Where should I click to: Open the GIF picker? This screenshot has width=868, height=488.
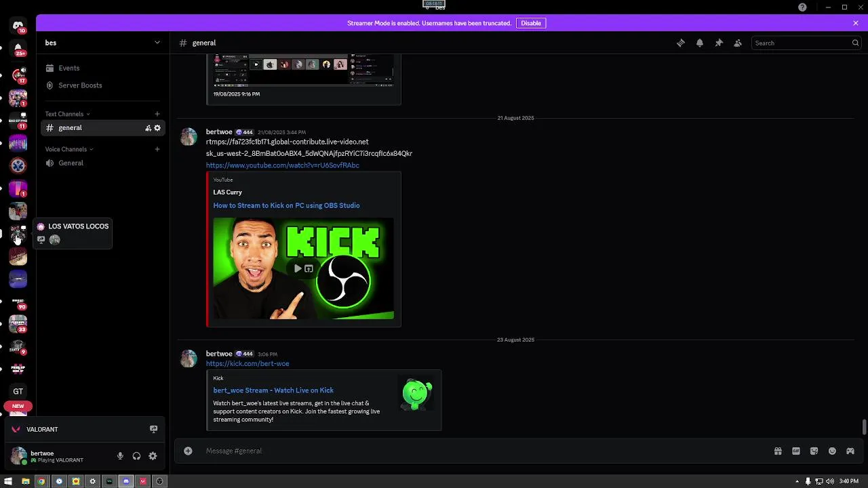pos(796,451)
